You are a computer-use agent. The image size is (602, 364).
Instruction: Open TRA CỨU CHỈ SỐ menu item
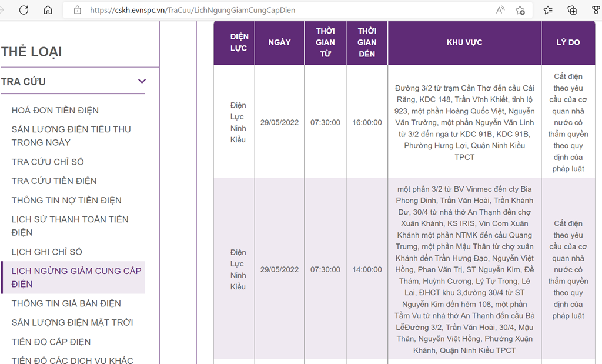(x=48, y=162)
